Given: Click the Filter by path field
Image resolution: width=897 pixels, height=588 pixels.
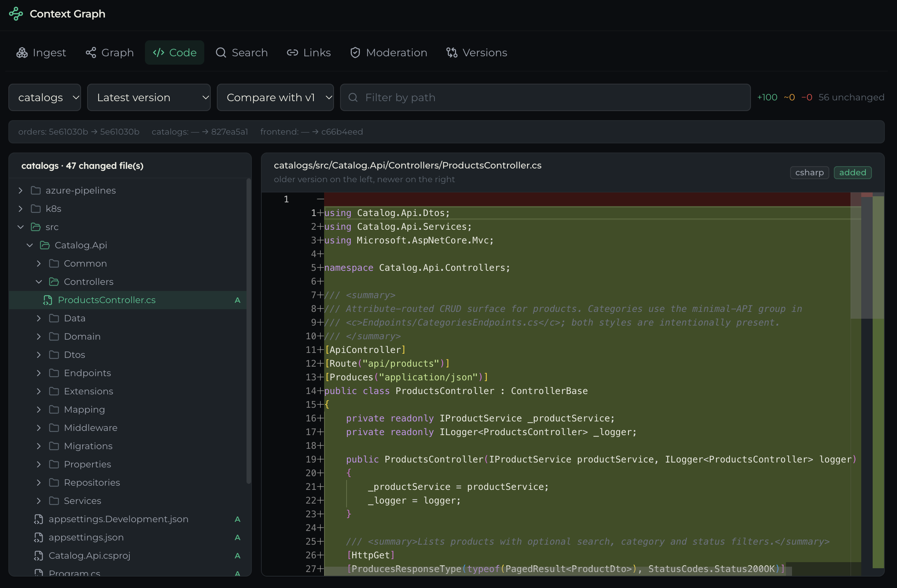Looking at the screenshot, I should (545, 97).
